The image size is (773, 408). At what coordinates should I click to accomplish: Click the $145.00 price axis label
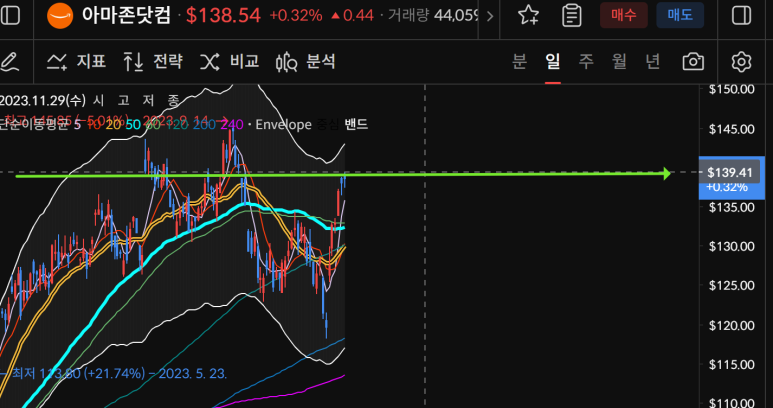point(732,129)
